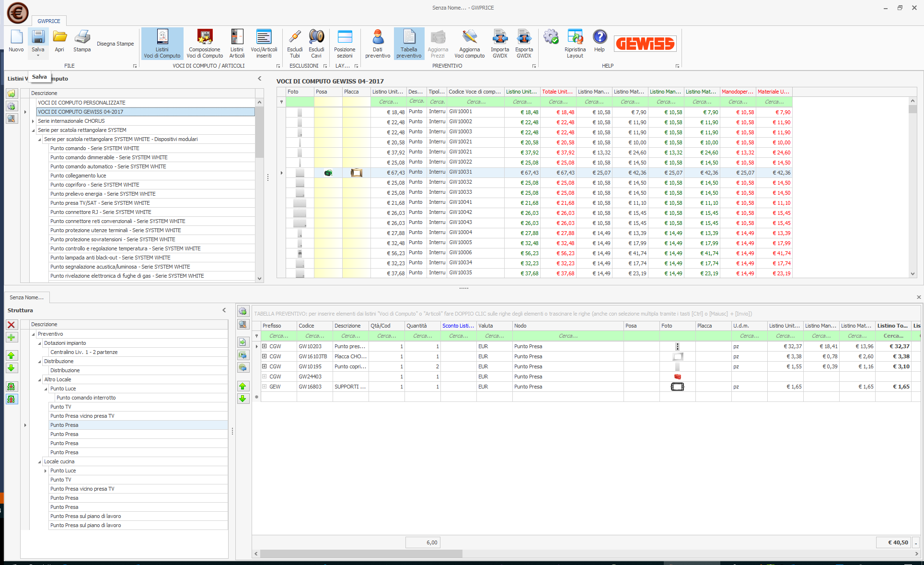Click Codice Voce di comp... search filter field
Image resolution: width=924 pixels, height=565 pixels.
tap(475, 102)
